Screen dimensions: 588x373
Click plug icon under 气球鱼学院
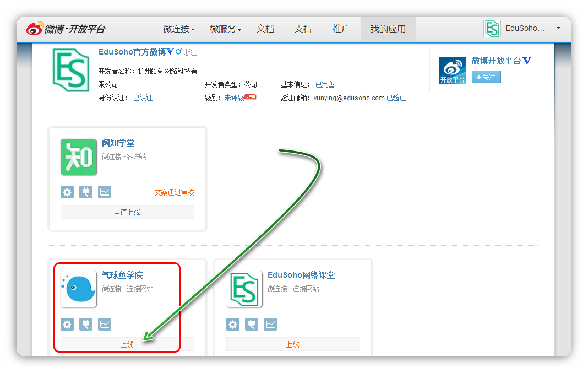86,324
